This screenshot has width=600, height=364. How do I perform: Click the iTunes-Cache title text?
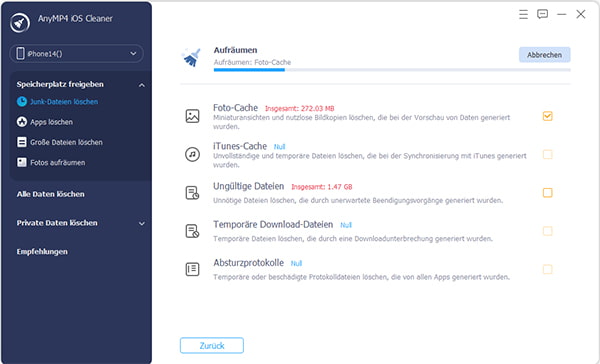click(240, 146)
